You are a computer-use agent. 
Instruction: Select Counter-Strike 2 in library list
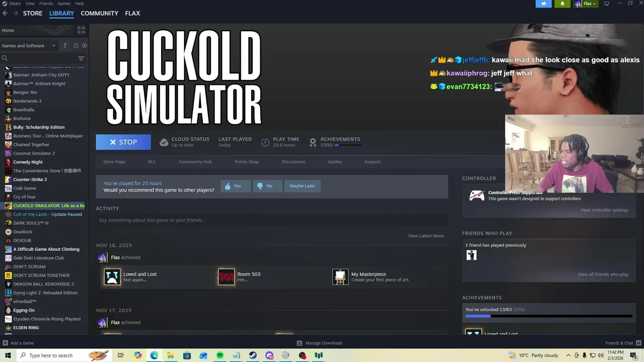click(30, 179)
